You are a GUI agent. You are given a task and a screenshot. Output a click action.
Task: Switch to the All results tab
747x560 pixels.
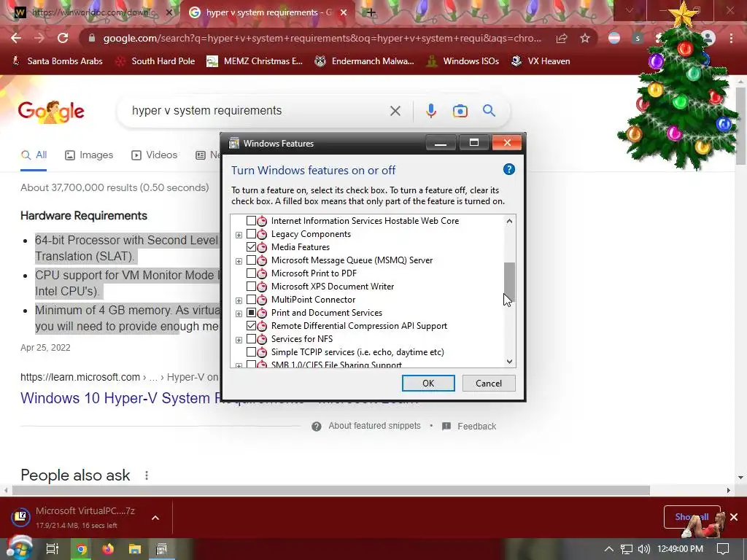click(x=34, y=155)
